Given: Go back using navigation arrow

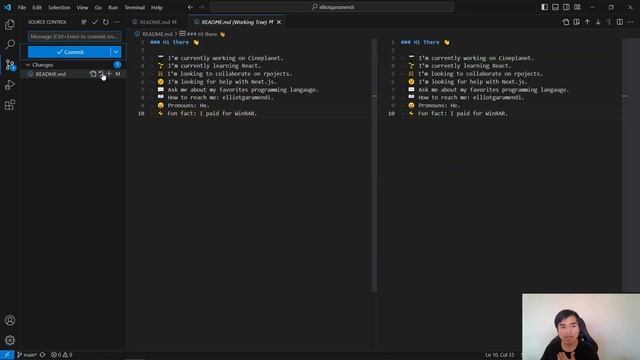Looking at the screenshot, I should [190, 7].
